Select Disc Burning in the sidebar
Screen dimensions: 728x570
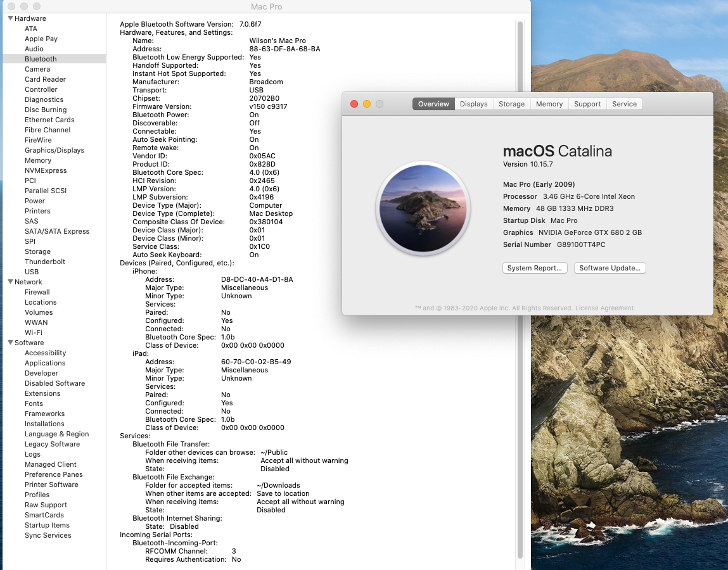coord(46,110)
